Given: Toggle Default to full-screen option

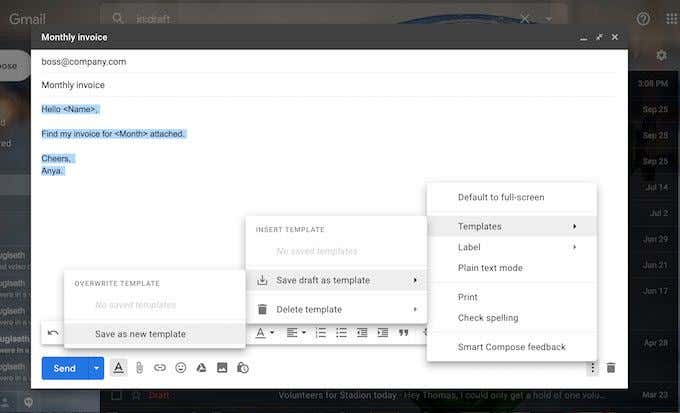Looking at the screenshot, I should pyautogui.click(x=501, y=197).
